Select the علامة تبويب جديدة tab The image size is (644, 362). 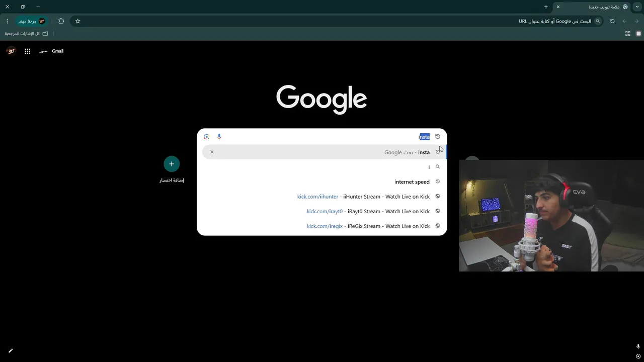pyautogui.click(x=592, y=7)
